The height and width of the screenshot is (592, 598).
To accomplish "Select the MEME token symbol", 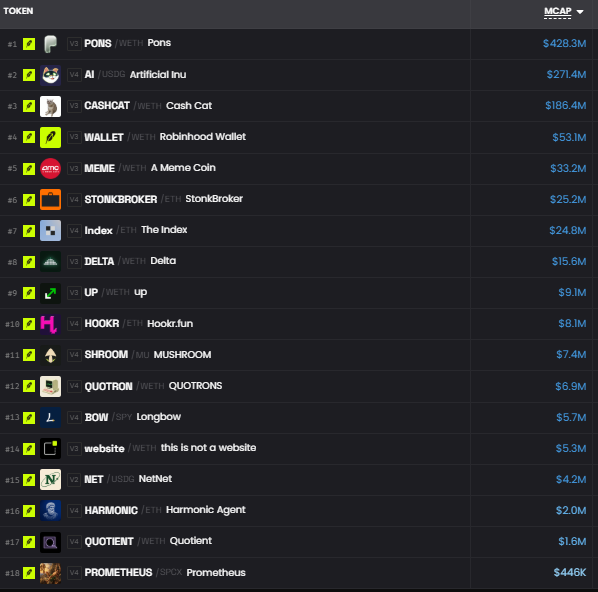I will click(x=100, y=168).
